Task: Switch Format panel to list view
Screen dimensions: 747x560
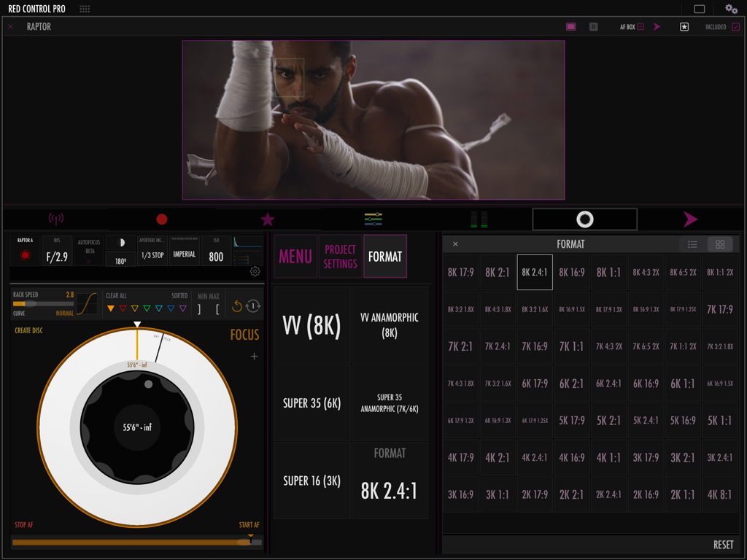Action: coord(692,244)
